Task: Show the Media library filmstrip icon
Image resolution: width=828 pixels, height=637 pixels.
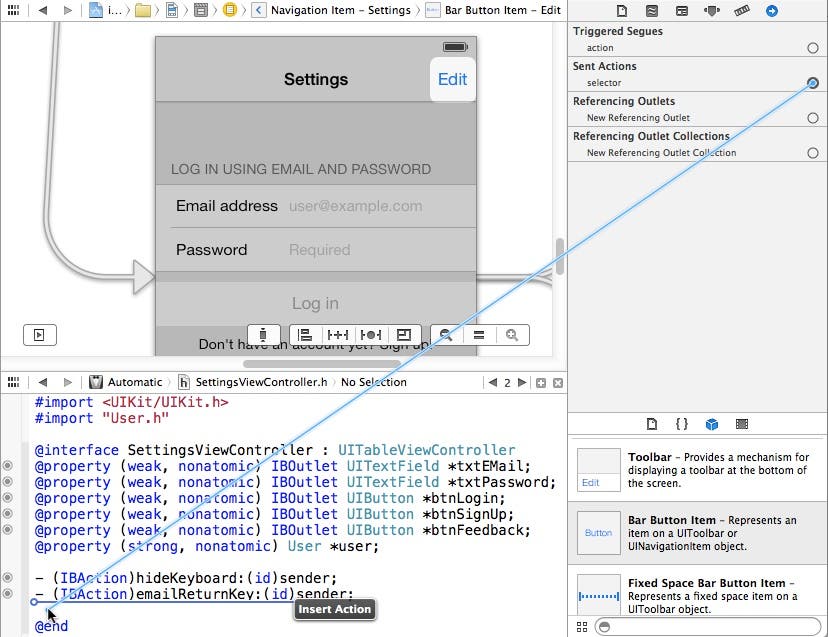Action: click(x=741, y=424)
